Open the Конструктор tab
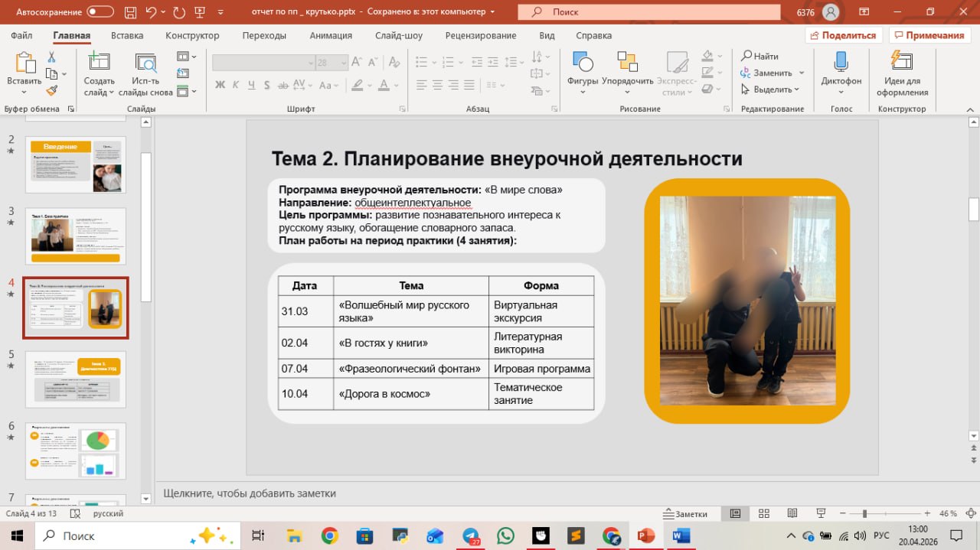Screen dimensions: 980x550 [192, 35]
